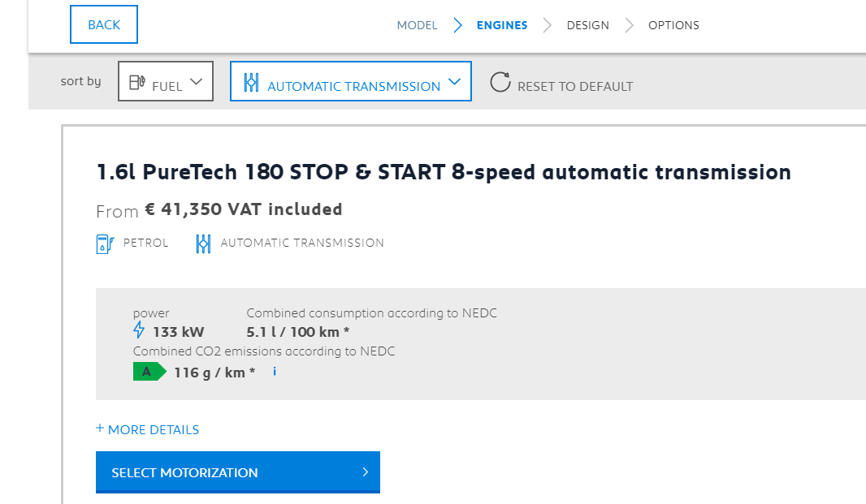Click the 1.6l PureTech 180 engine title
The image size is (866, 504).
tap(444, 172)
